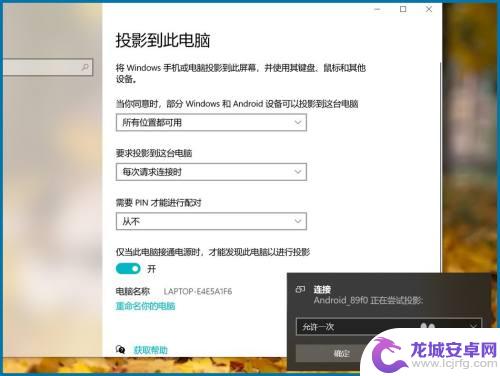Open the 获取帮助 link
Viewport: 500px width, 376px height.
pos(150,350)
